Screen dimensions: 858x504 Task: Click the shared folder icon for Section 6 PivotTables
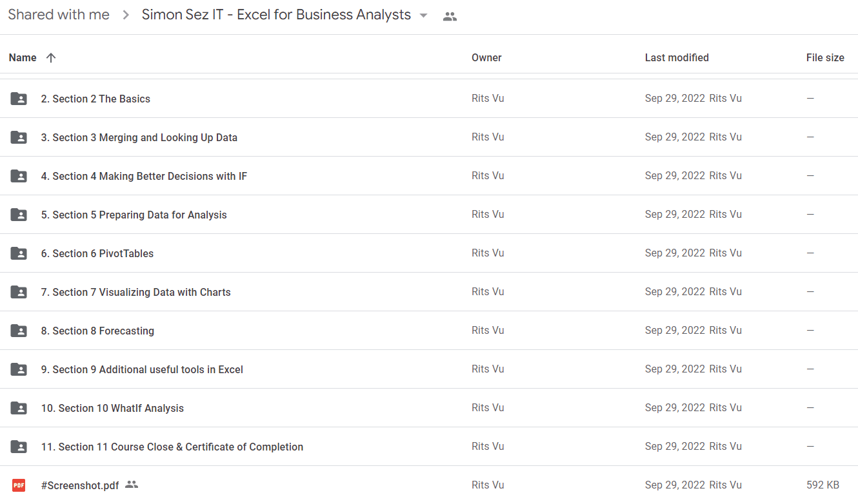pos(19,253)
